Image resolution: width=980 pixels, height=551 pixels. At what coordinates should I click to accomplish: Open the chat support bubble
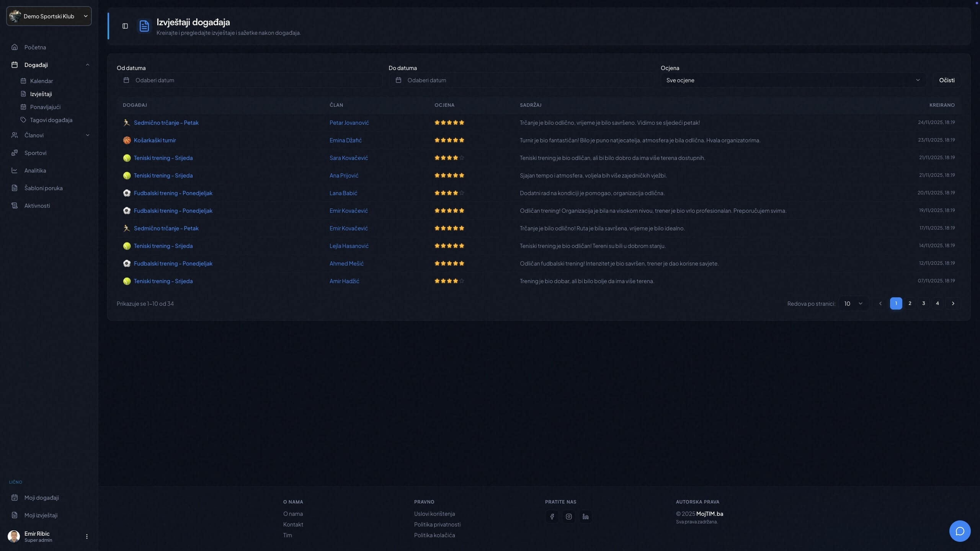(x=960, y=531)
